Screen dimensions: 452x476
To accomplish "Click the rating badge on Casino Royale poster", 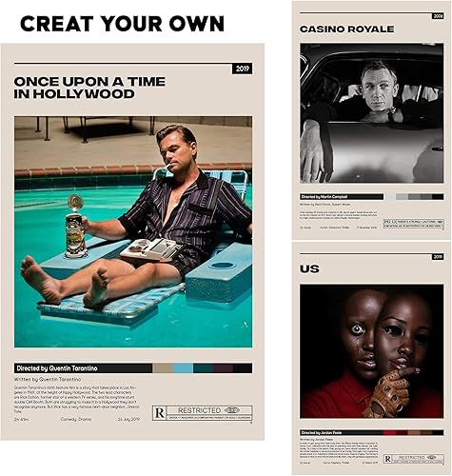I will point(414,224).
